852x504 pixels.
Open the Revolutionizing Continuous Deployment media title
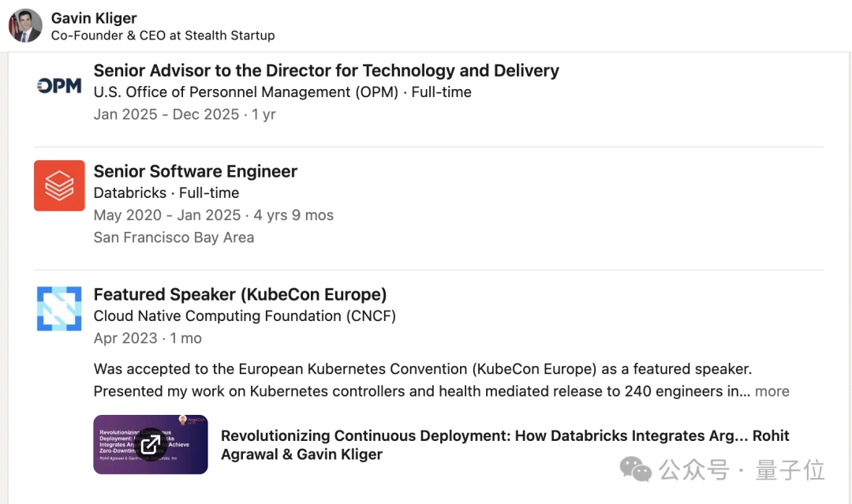coord(505,445)
